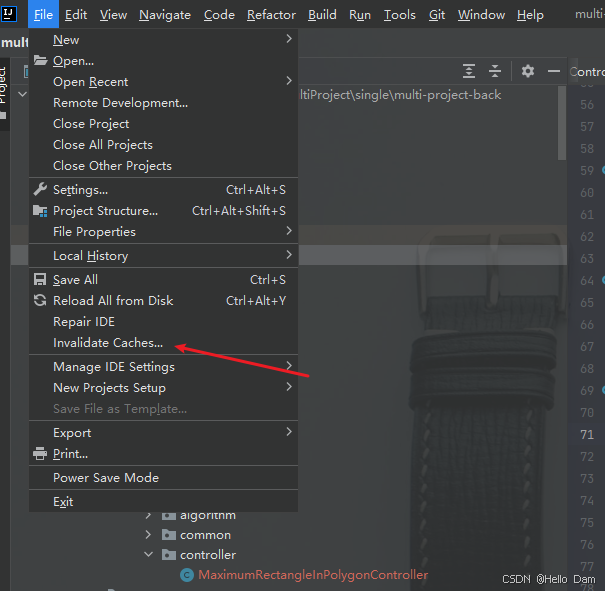Choose Save All menu entry
This screenshot has width=605, height=591.
tap(163, 279)
